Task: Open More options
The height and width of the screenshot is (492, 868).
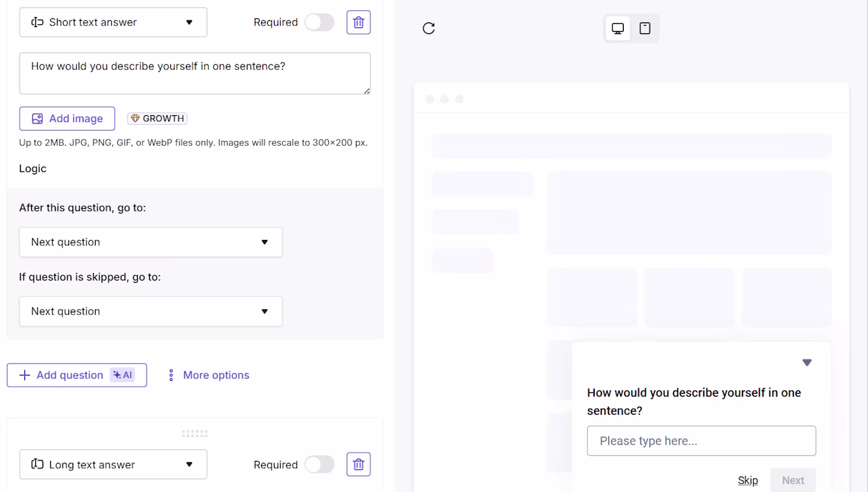Action: (208, 375)
